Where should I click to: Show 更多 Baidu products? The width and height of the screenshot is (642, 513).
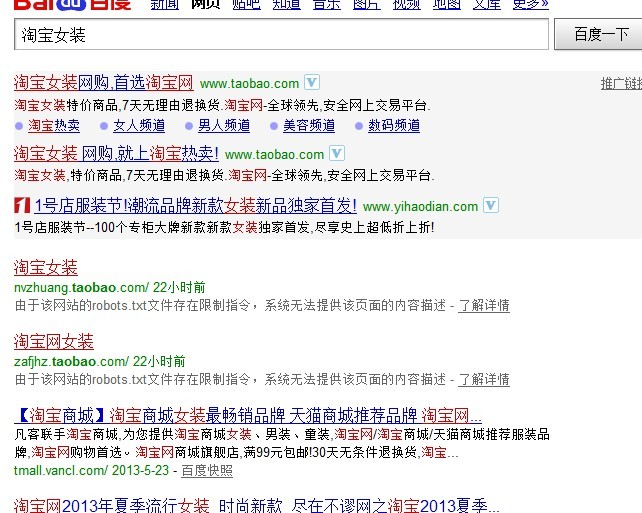(531, 4)
